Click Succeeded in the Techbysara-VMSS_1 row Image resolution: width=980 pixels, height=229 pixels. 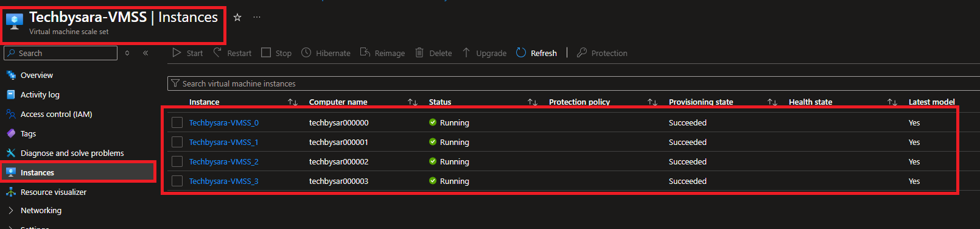coord(688,142)
